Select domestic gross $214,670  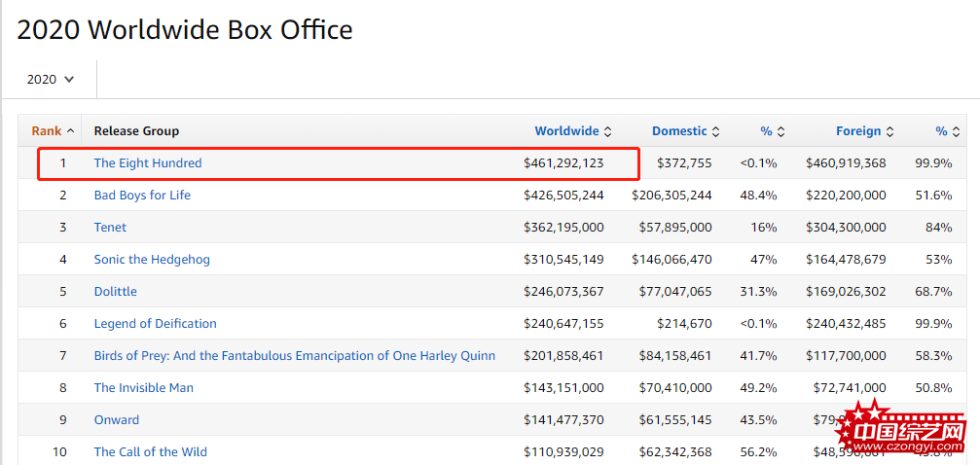[684, 324]
